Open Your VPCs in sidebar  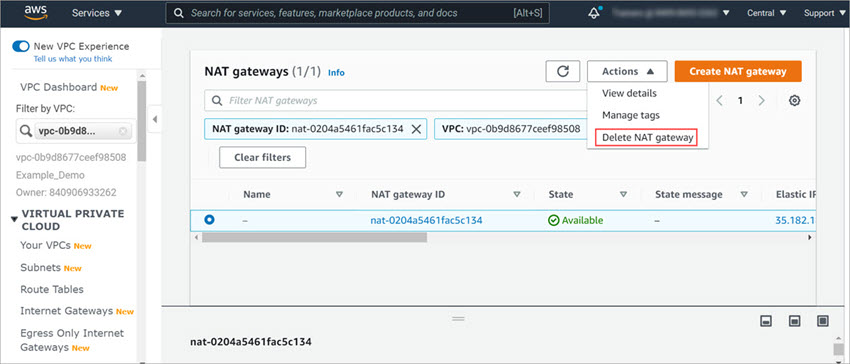click(x=46, y=245)
